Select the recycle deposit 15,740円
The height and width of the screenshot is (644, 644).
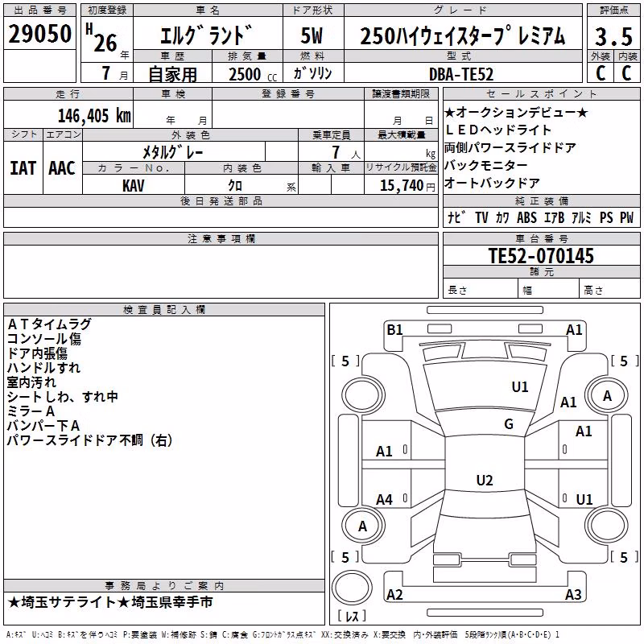pos(407,186)
